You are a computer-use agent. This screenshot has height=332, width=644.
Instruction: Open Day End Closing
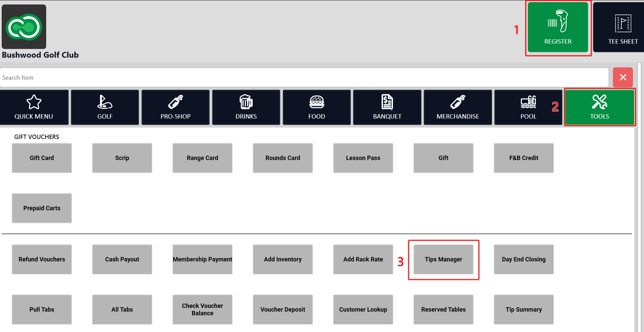click(524, 259)
